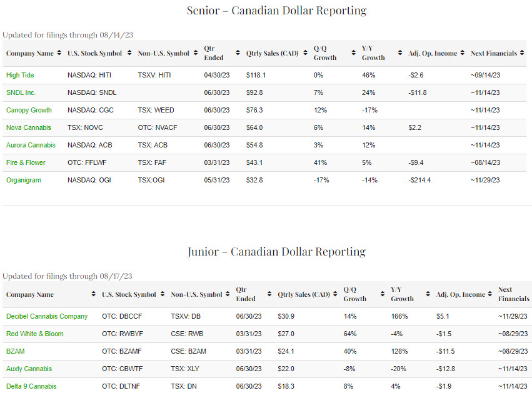The image size is (532, 393).
Task: Open the High Tide company link
Action: [x=20, y=75]
